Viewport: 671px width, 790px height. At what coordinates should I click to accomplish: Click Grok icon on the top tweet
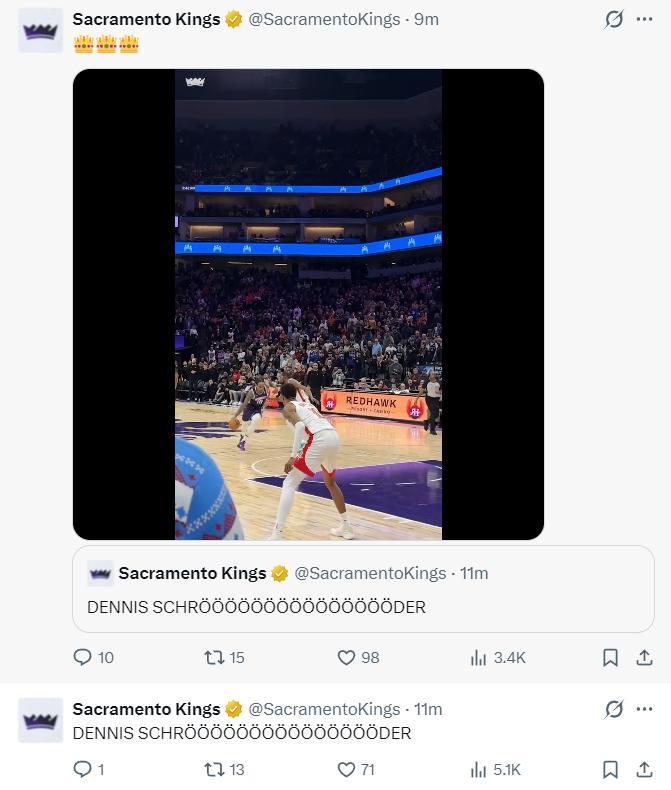(x=614, y=19)
